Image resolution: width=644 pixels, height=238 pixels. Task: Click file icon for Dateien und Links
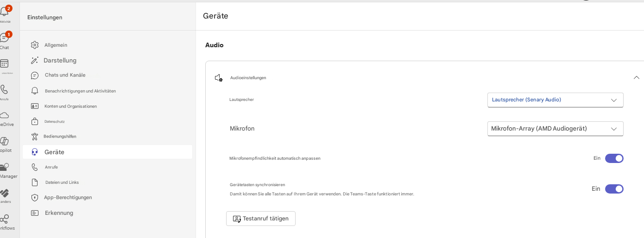(x=35, y=182)
